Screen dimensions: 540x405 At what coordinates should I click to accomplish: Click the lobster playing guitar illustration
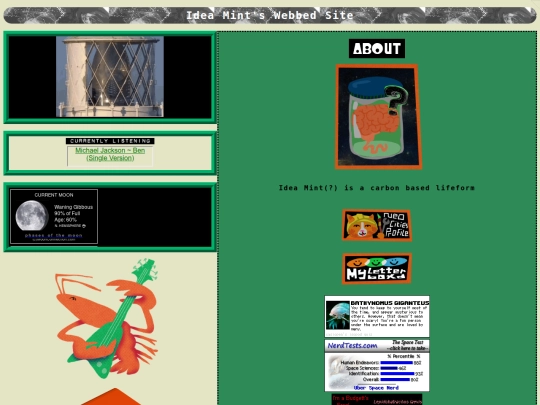coord(107,319)
